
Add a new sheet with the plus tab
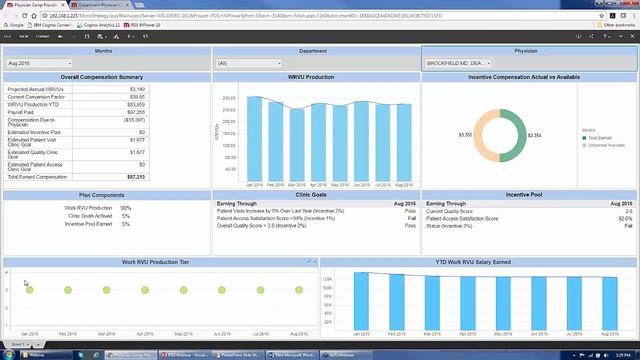click(x=39, y=345)
